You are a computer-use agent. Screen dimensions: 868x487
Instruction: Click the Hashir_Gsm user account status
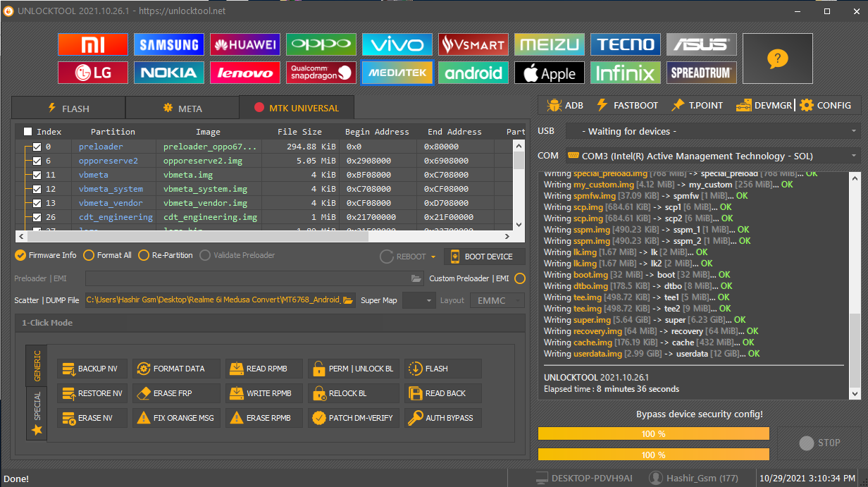(695, 478)
